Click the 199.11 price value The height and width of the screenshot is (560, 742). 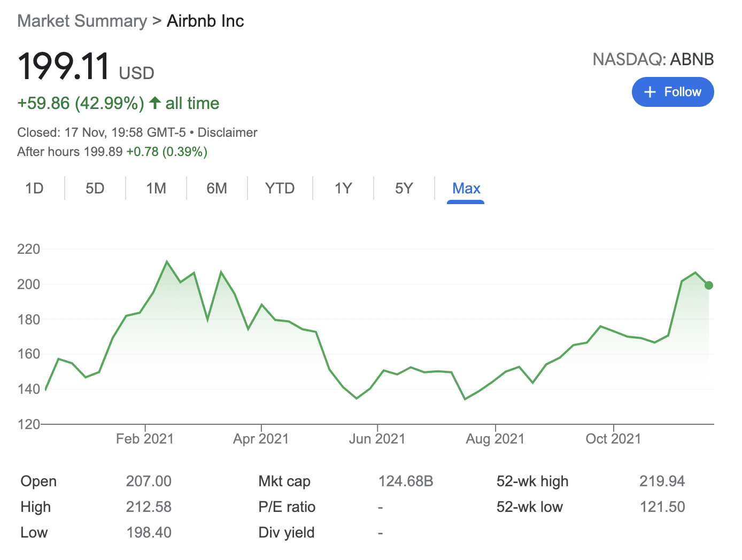pyautogui.click(x=64, y=67)
